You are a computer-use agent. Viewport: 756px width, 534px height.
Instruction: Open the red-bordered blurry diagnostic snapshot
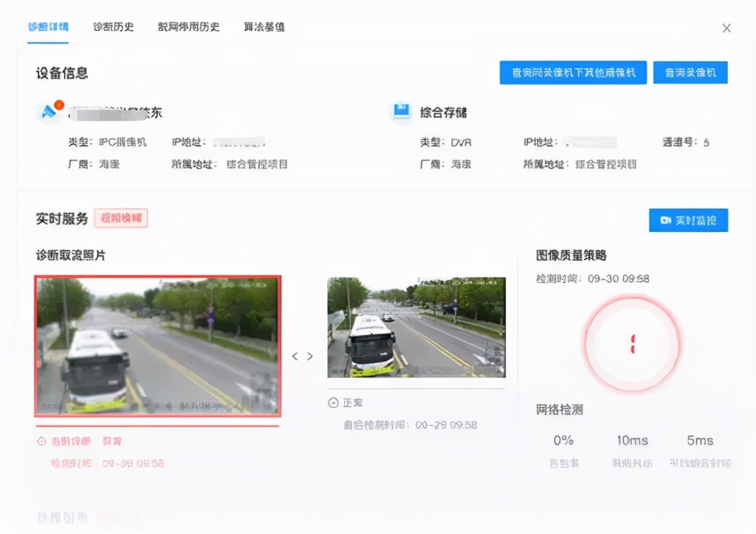158,346
